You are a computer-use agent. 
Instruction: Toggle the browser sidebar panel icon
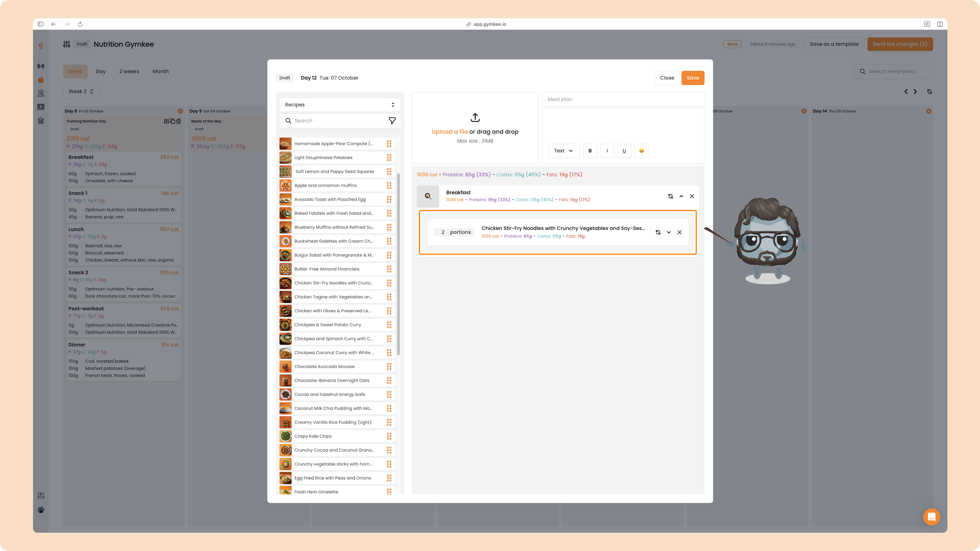tap(40, 24)
